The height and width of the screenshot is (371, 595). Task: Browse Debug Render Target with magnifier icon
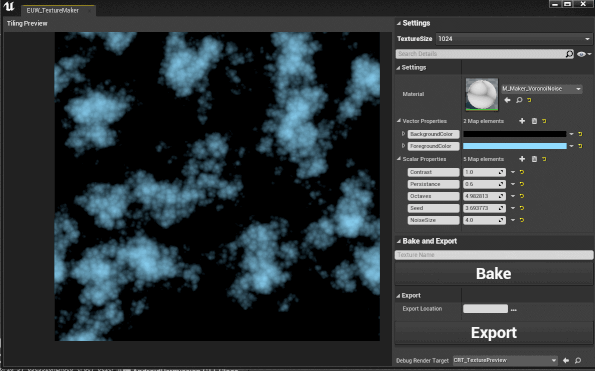tap(578, 360)
